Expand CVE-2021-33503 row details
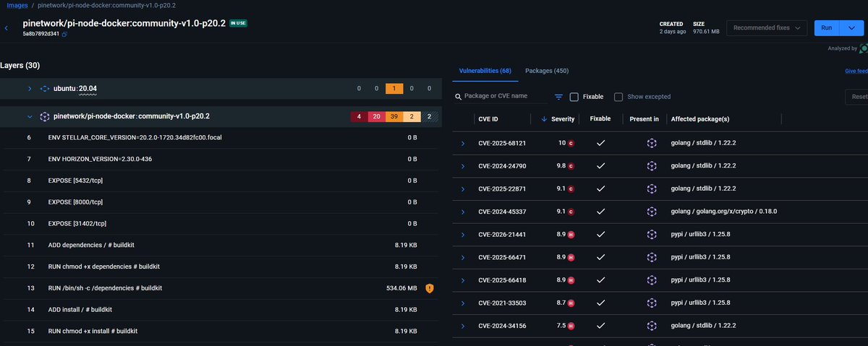868x346 pixels. pyautogui.click(x=463, y=303)
